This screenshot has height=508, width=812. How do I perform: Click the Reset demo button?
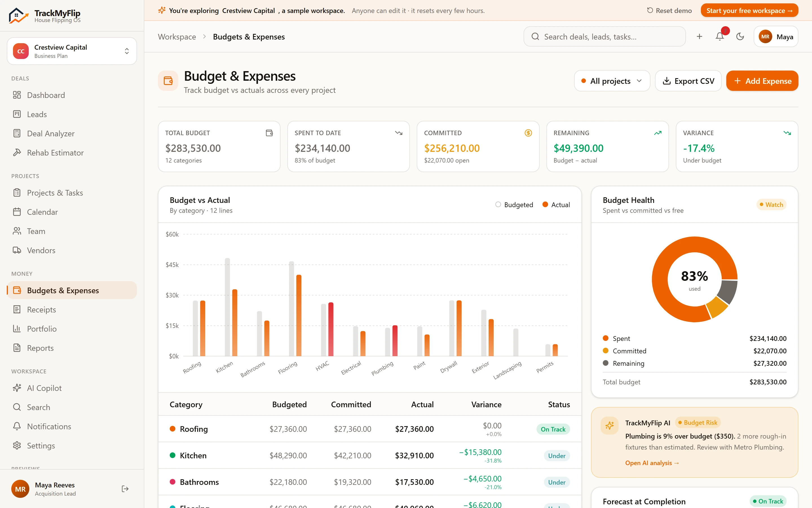pos(669,10)
